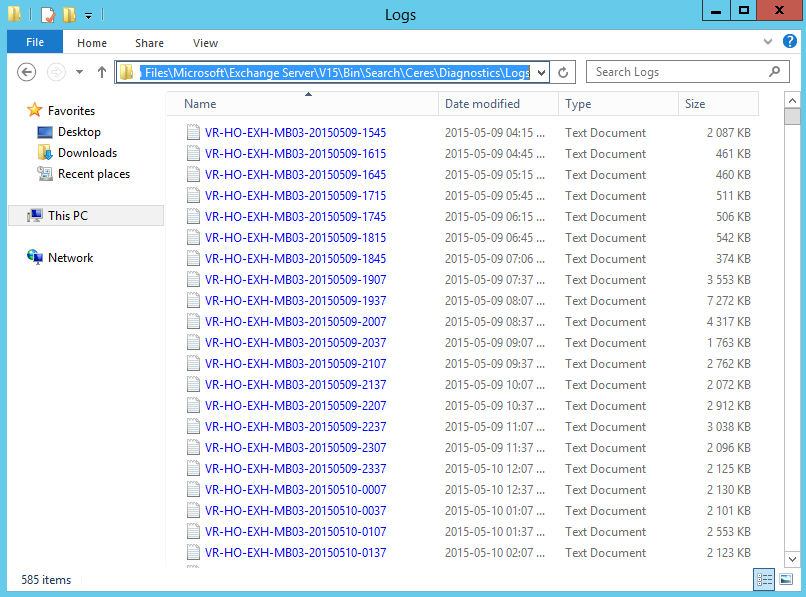The image size is (806, 597).
Task: Select file VR-HO-EXH-MB03-20150509-1615
Action: [296, 154]
